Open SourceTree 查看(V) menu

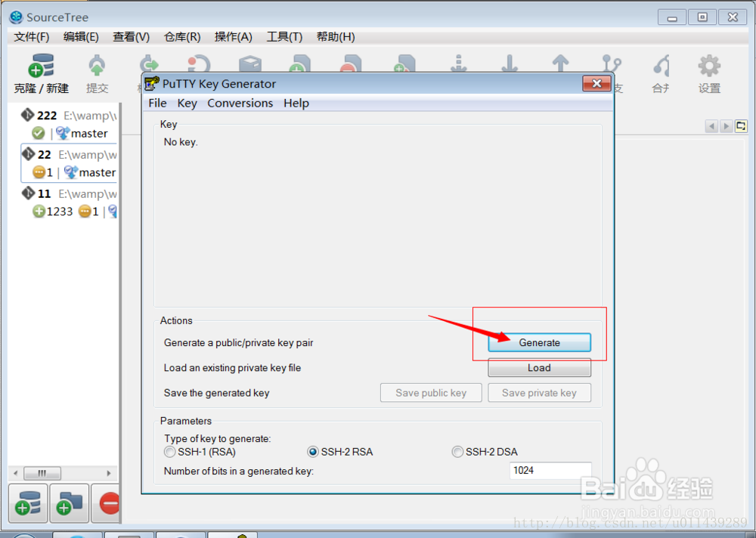[131, 37]
